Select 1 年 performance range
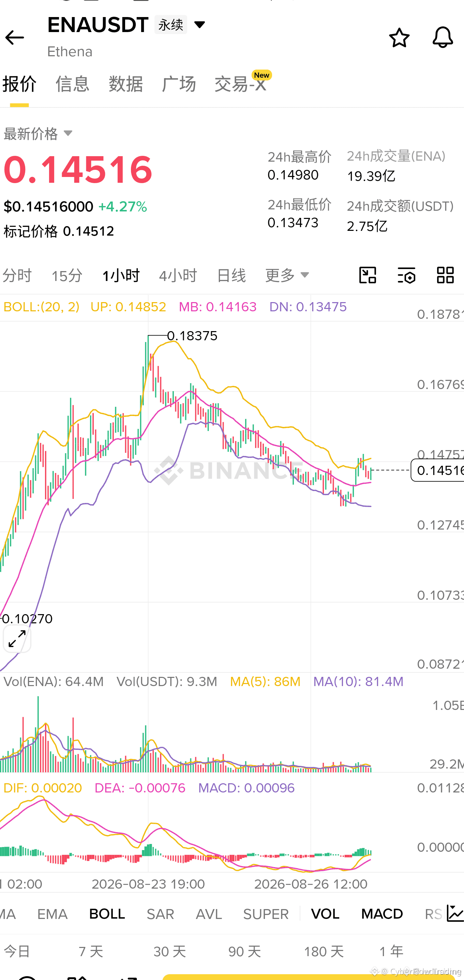The width and height of the screenshot is (464, 980). tap(391, 951)
